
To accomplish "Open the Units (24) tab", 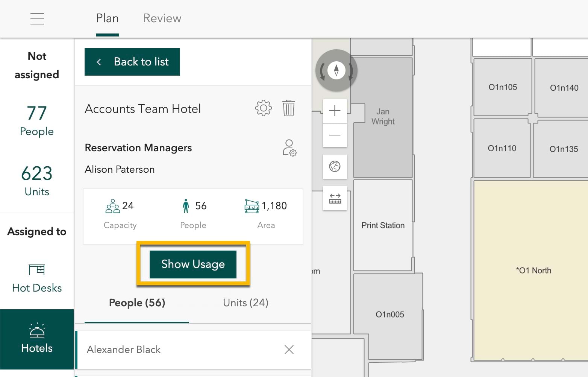I will [246, 303].
